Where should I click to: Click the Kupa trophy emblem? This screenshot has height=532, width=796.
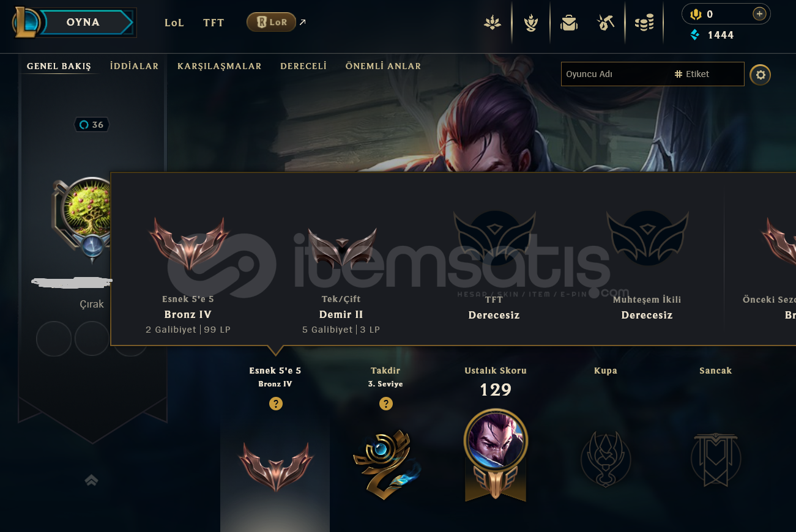[x=605, y=459]
